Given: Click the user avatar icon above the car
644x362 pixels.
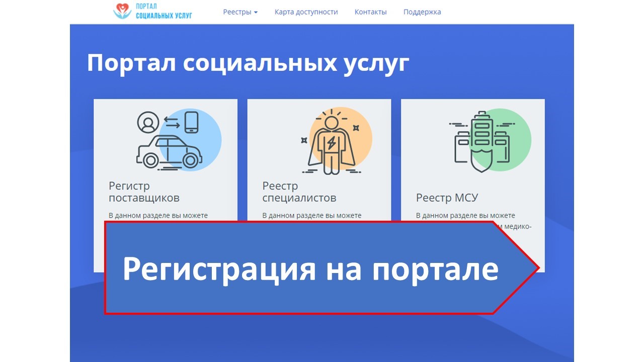Looking at the screenshot, I should pyautogui.click(x=147, y=122).
